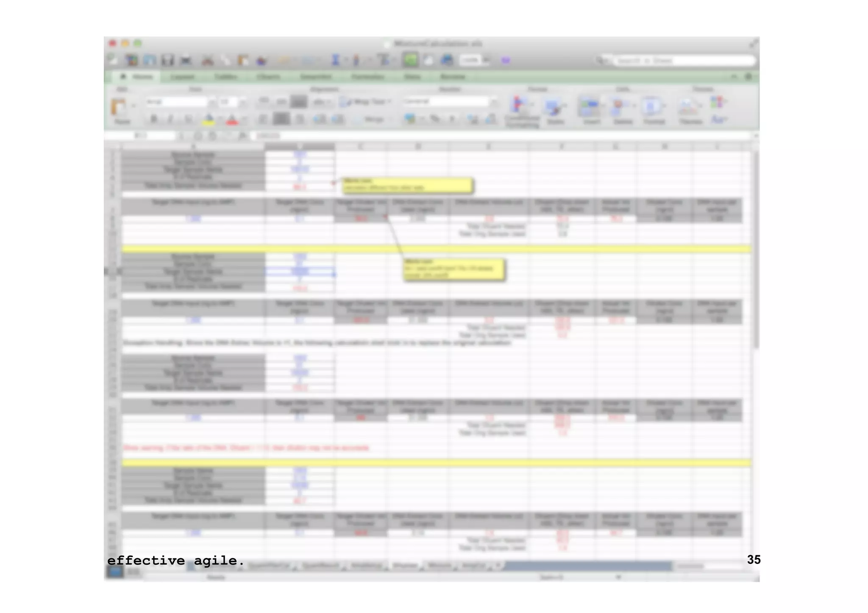Click the AutoSum sigma icon
This screenshot has height=613, width=868.
point(335,60)
